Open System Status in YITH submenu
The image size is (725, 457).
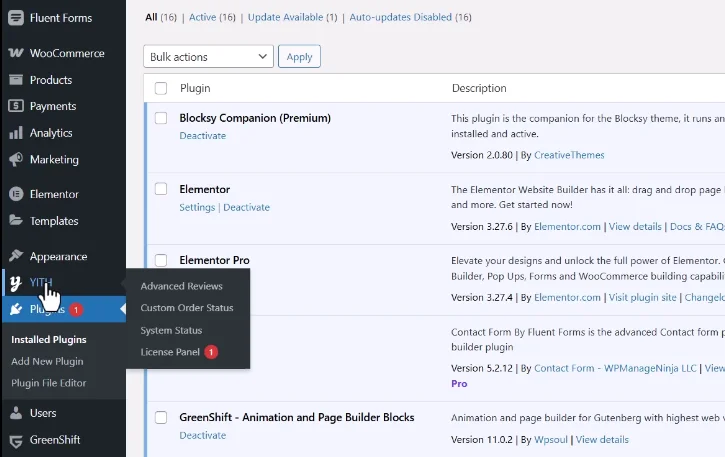171,330
